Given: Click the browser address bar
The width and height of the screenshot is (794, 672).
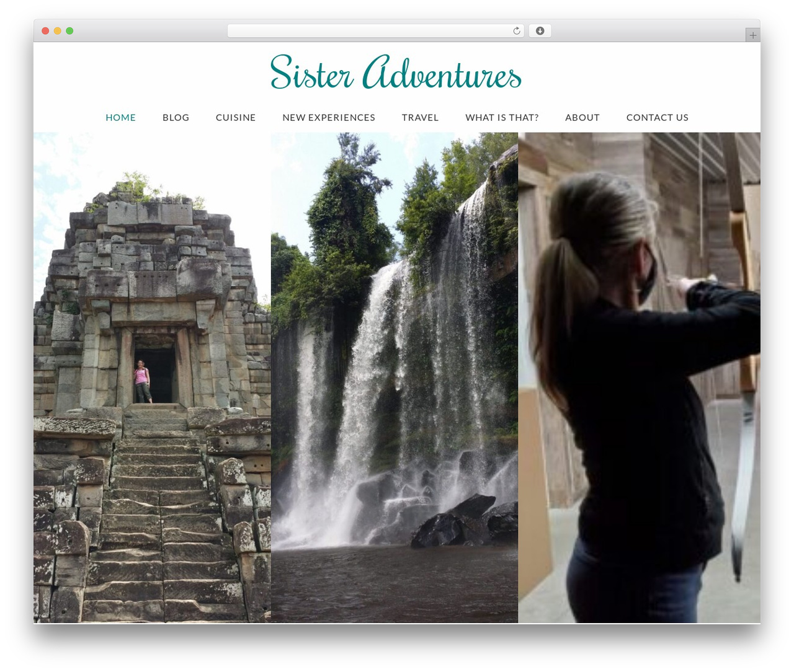Looking at the screenshot, I should pyautogui.click(x=375, y=31).
